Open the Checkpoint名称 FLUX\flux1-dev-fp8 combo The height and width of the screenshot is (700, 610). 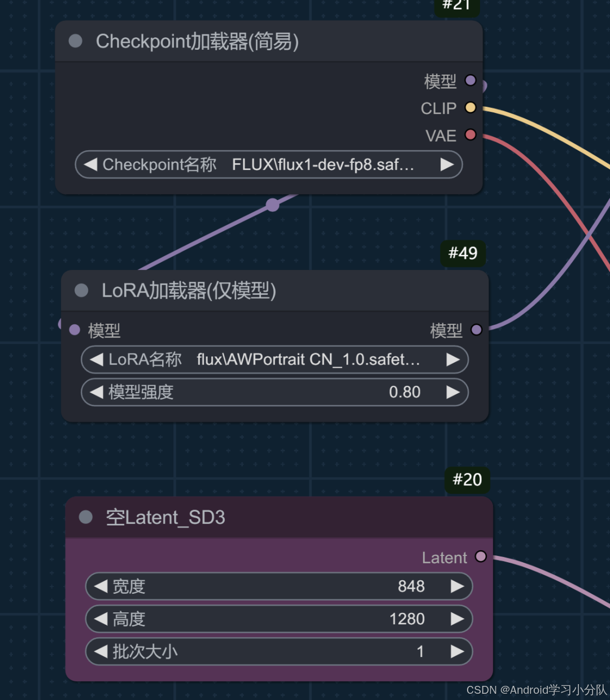click(269, 164)
